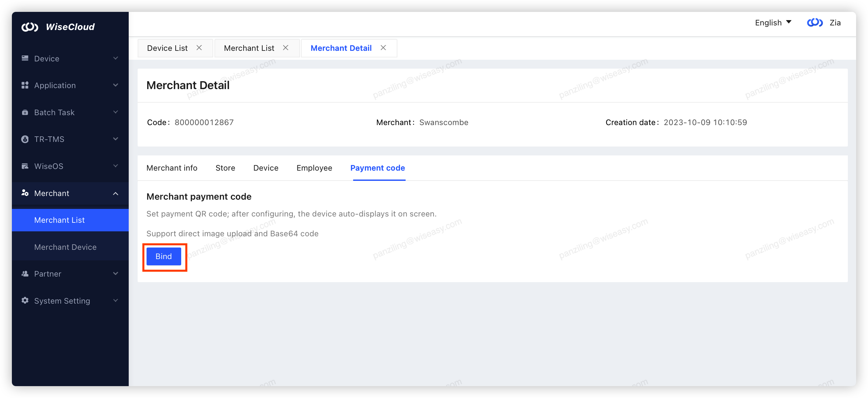The image size is (868, 398).
Task: Switch to the Store tab
Action: coord(225,168)
